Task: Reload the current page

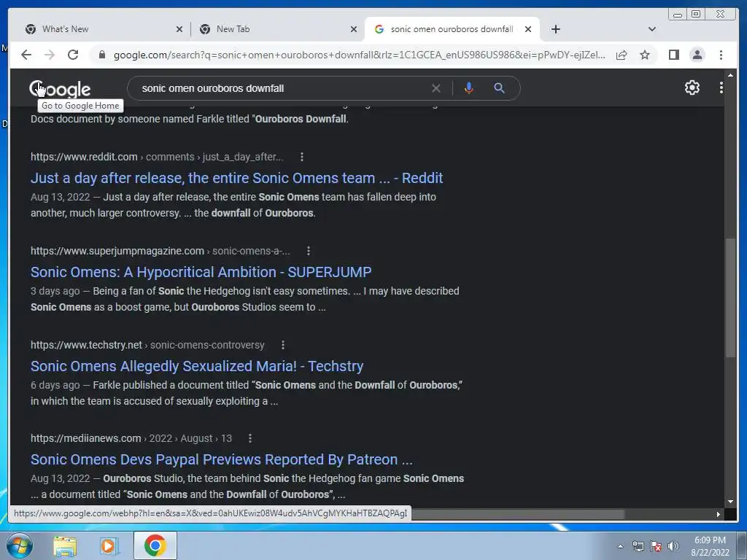Action: pos(73,55)
